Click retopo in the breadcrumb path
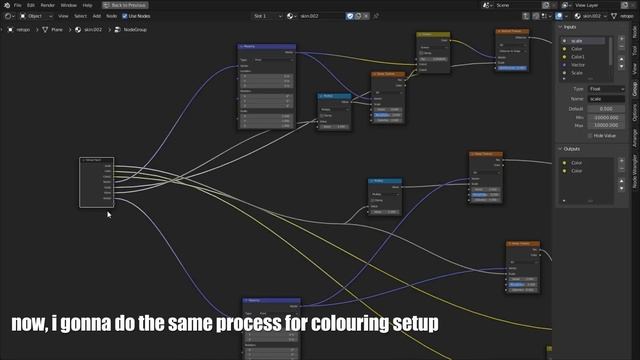The width and height of the screenshot is (640, 360). (23, 30)
